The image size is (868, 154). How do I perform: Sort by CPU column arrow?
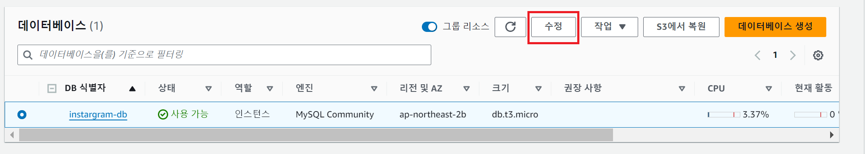click(x=769, y=88)
